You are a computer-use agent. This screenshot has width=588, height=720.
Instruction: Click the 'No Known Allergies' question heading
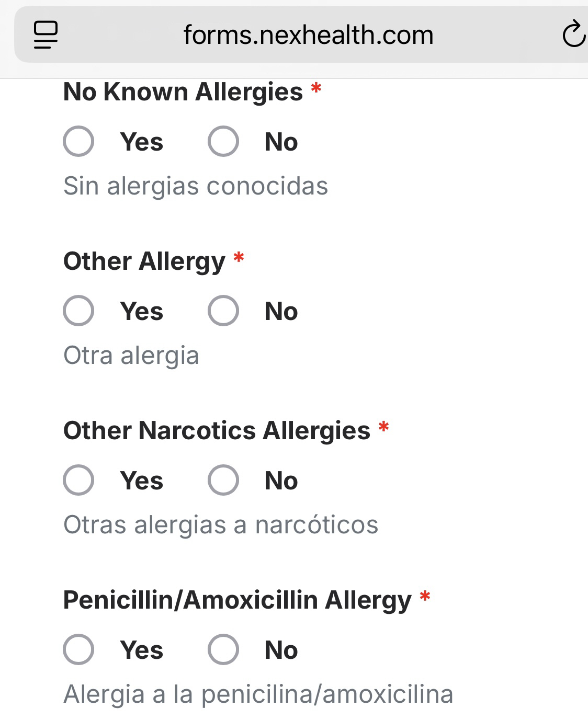183,92
